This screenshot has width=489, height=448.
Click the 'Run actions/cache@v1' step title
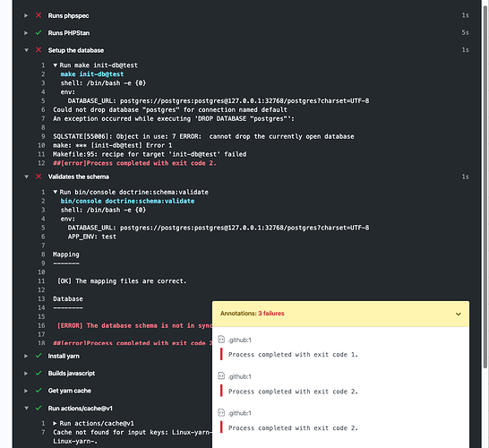[x=80, y=408]
